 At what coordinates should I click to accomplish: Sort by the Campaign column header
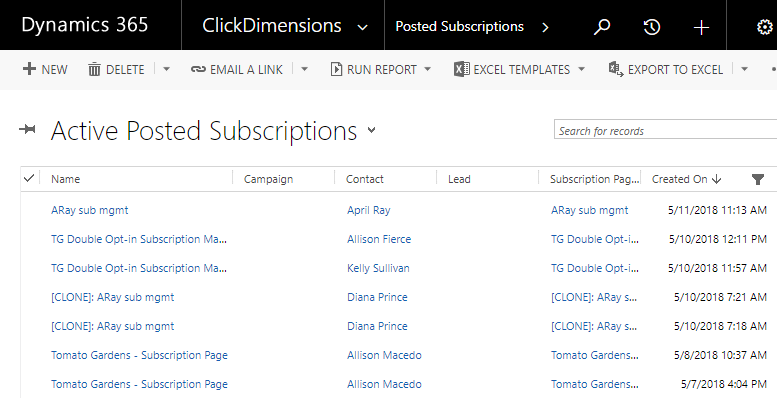(x=268, y=179)
